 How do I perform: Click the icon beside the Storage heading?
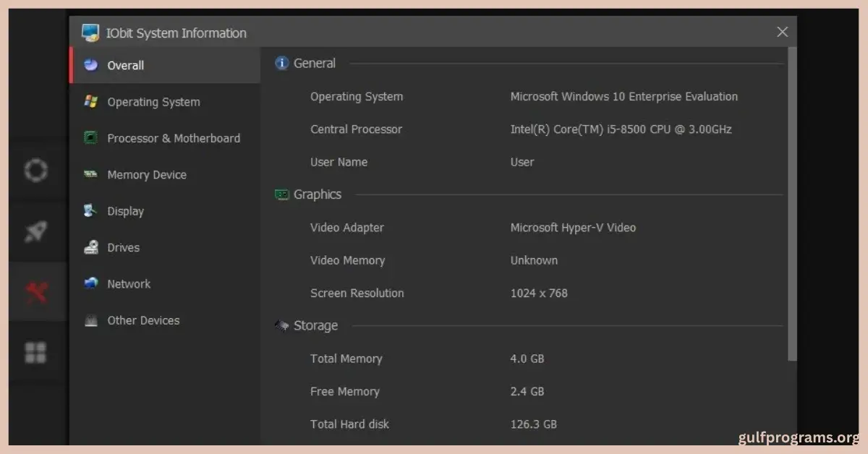click(282, 326)
